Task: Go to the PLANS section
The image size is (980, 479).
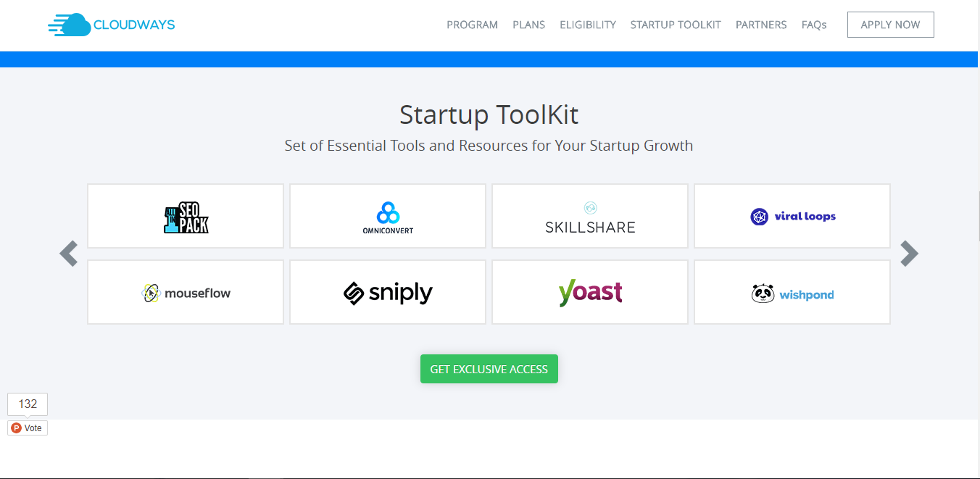Action: click(528, 25)
